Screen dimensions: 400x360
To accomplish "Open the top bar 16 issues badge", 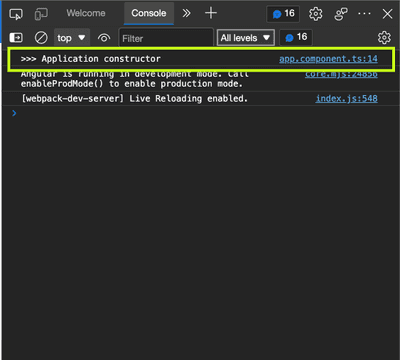I will click(x=283, y=14).
